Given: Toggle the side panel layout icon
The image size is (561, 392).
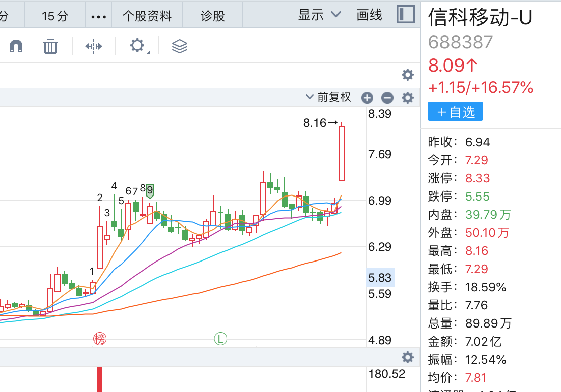Looking at the screenshot, I should coord(406,15).
